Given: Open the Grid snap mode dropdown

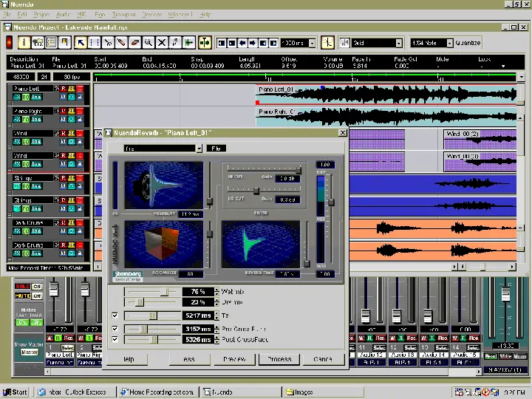Looking at the screenshot, I should pos(399,43).
